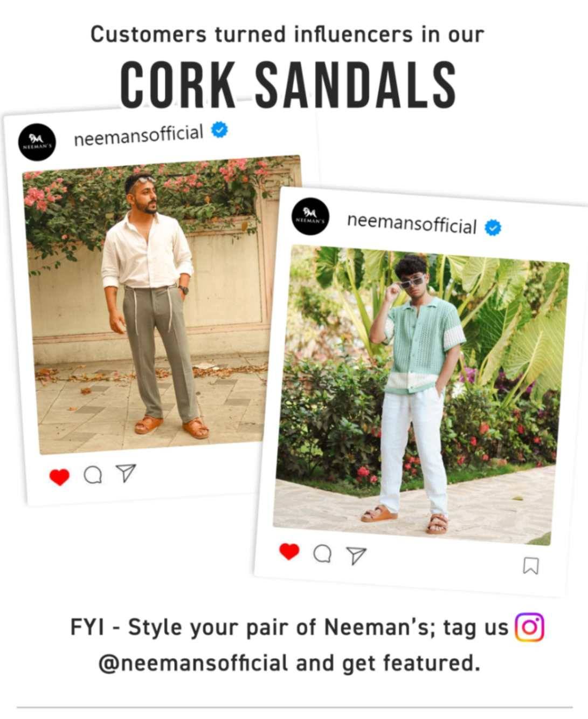Open comments on right post

click(x=322, y=553)
